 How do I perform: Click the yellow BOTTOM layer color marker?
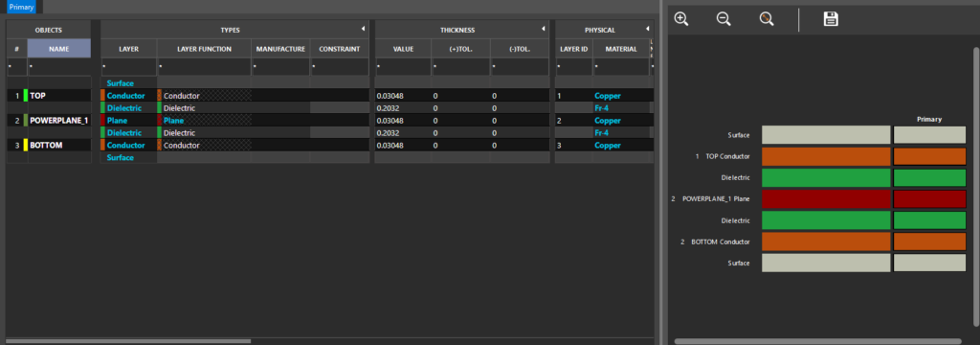(25, 146)
